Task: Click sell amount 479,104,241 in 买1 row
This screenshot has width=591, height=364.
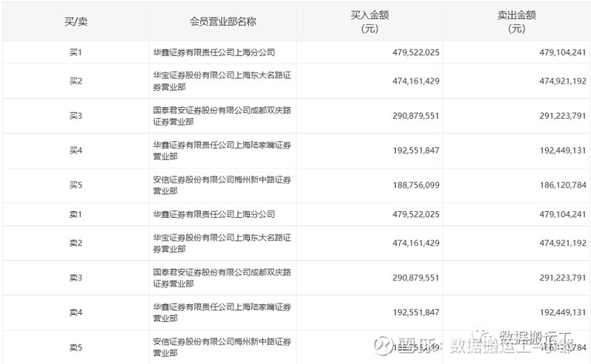Action: point(563,52)
